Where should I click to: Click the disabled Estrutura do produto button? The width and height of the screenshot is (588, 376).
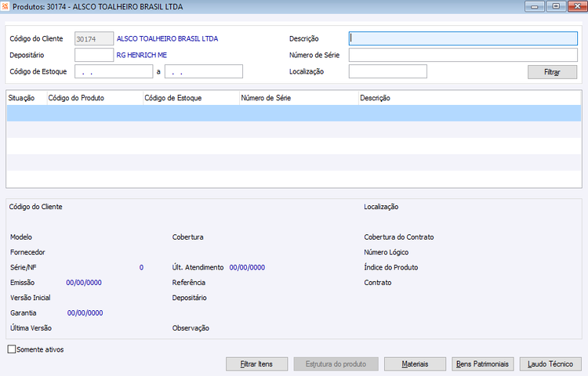pyautogui.click(x=336, y=363)
